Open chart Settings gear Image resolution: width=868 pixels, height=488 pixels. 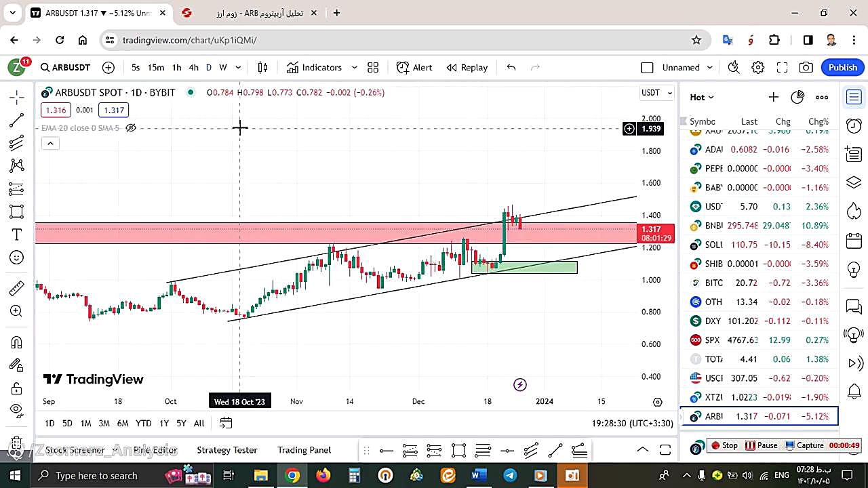point(758,67)
